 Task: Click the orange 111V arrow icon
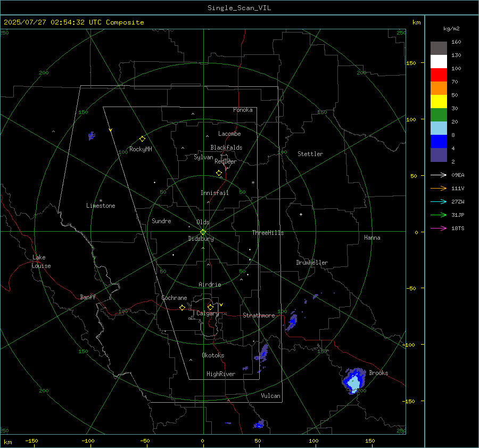pos(439,189)
